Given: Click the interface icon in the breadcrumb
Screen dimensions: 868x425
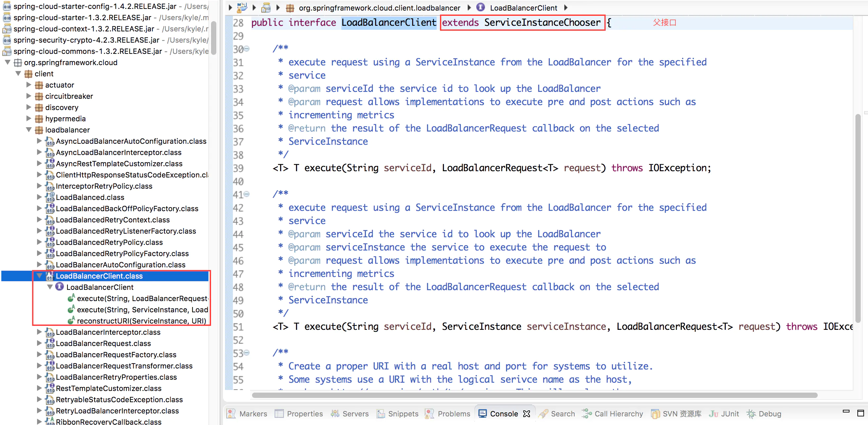Looking at the screenshot, I should (x=481, y=7).
